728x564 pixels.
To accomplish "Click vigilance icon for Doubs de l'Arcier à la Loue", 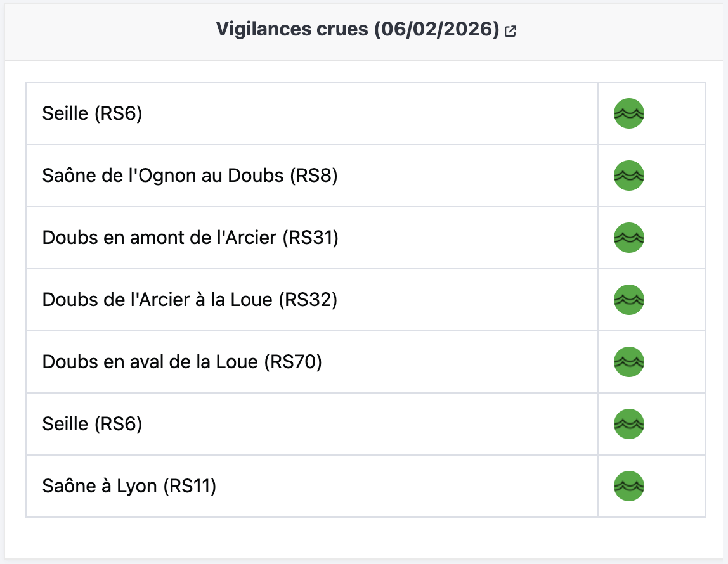I will tap(628, 300).
